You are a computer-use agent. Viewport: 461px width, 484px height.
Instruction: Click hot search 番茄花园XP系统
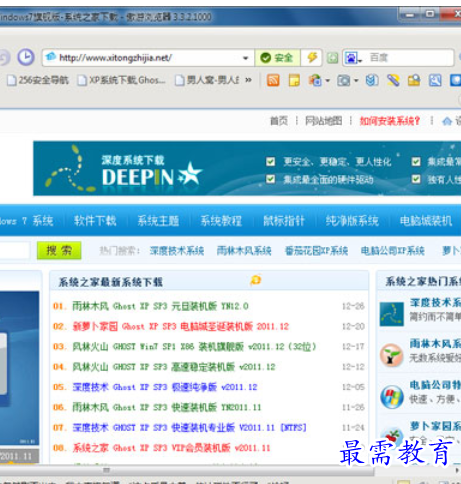point(316,251)
